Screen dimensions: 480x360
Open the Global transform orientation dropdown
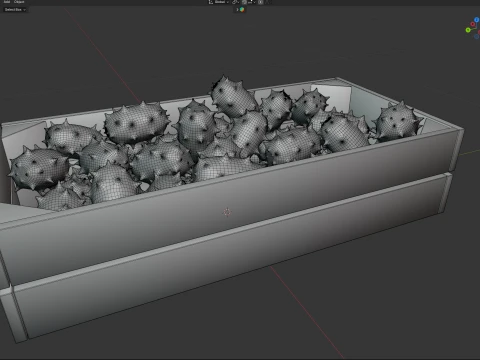click(219, 2)
